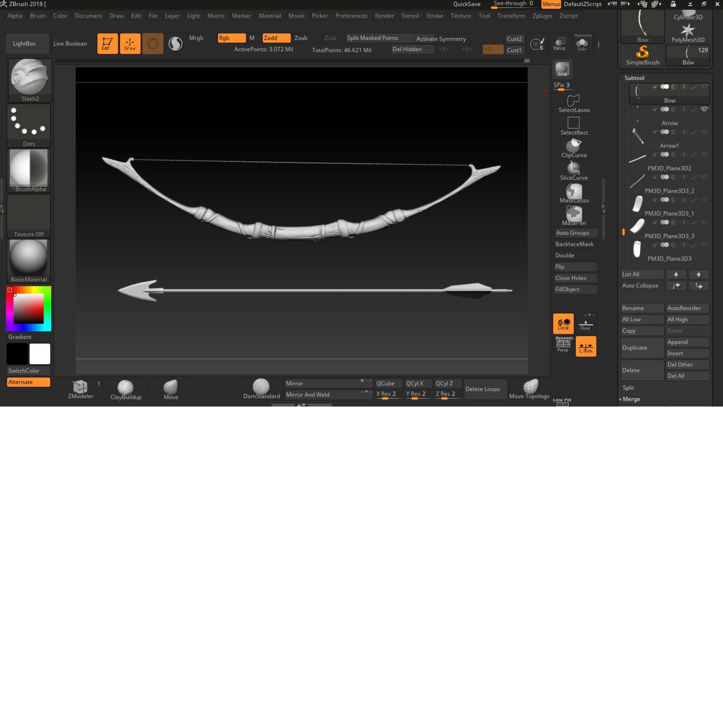Toggle visibility eye of Arrow subtool
The height and width of the screenshot is (728, 723).
704,109
